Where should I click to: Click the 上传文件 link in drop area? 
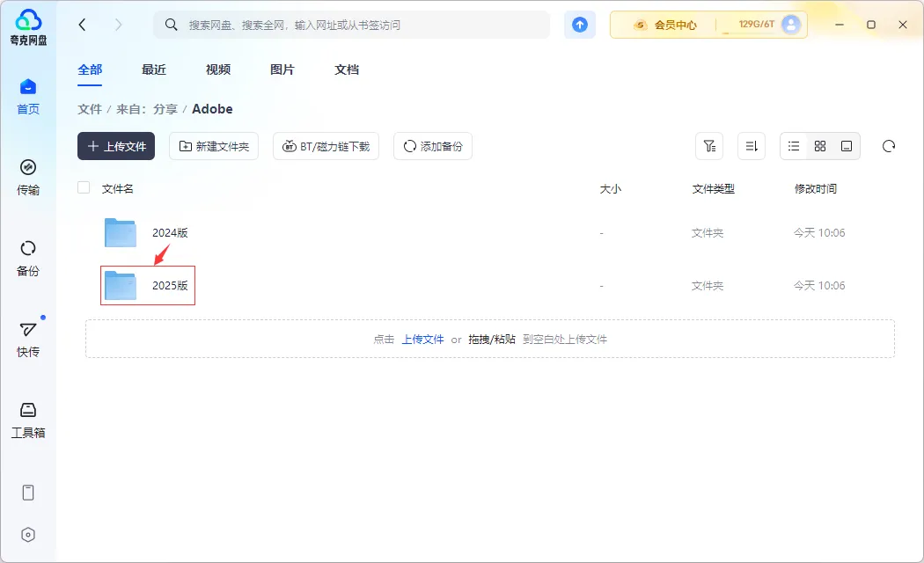[x=422, y=340]
